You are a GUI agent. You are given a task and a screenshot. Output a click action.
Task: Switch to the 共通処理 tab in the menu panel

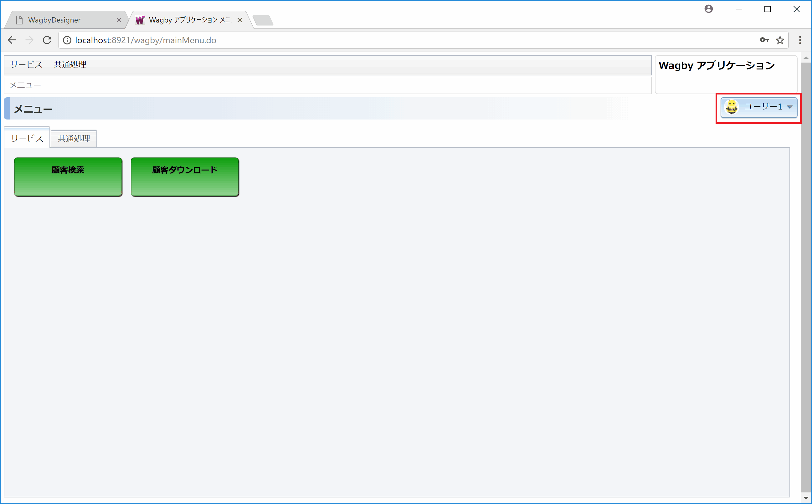(74, 138)
